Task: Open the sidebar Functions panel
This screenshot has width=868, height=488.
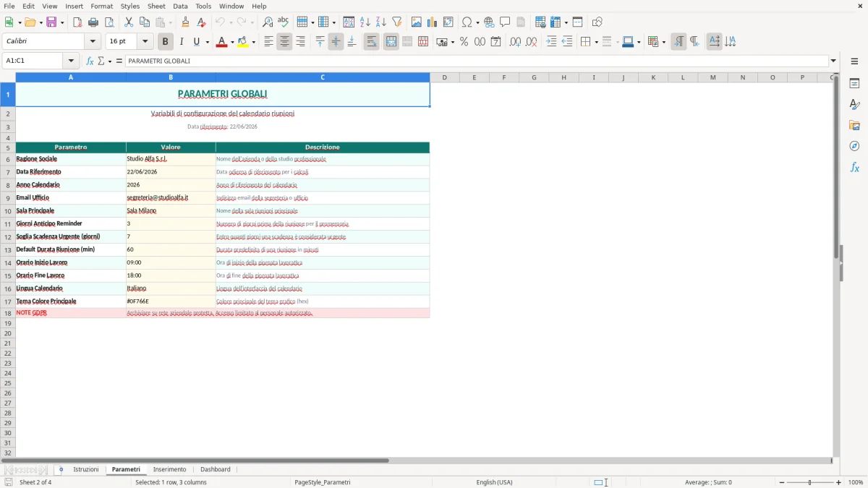Action: [x=854, y=167]
